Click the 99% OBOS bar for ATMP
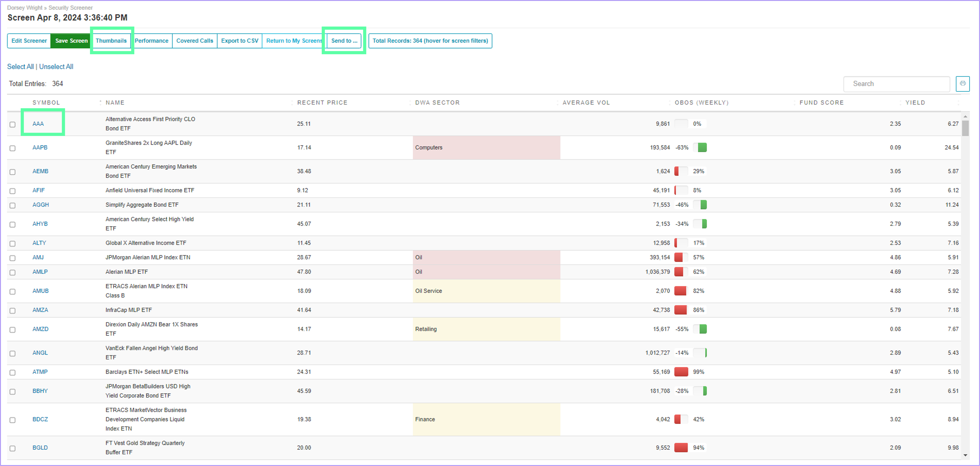The height and width of the screenshot is (466, 980). (681, 372)
